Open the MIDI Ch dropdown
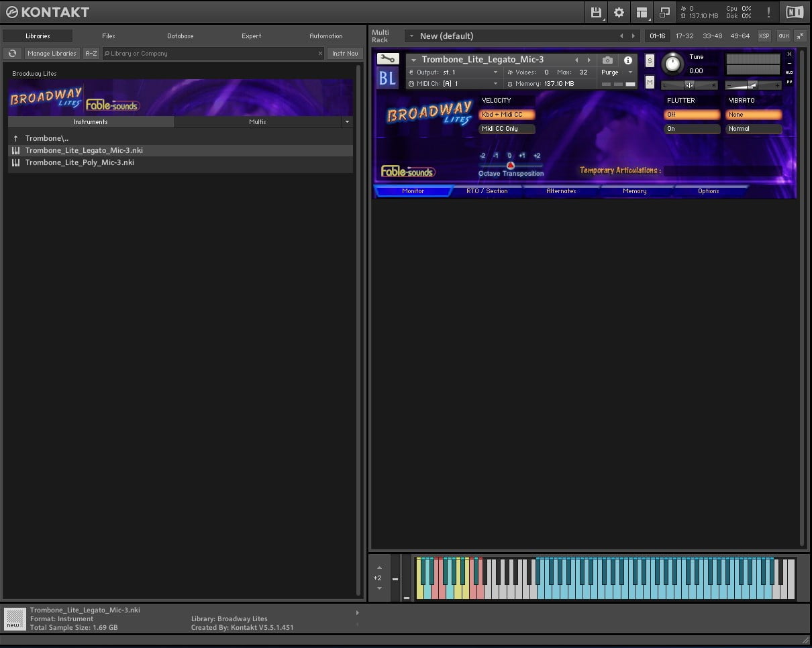812x648 pixels. pos(495,84)
